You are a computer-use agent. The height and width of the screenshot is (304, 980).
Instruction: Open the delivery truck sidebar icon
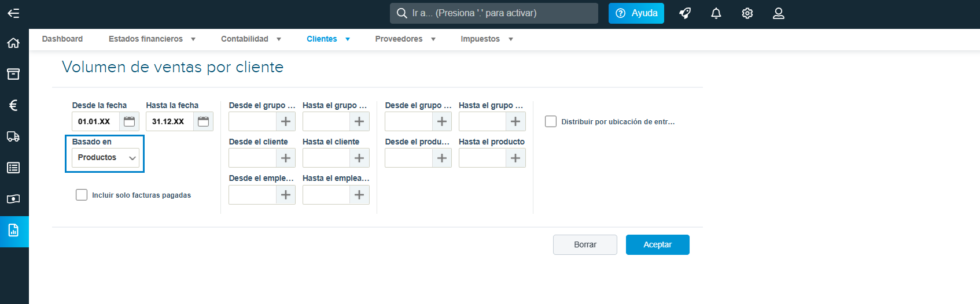pos(13,136)
